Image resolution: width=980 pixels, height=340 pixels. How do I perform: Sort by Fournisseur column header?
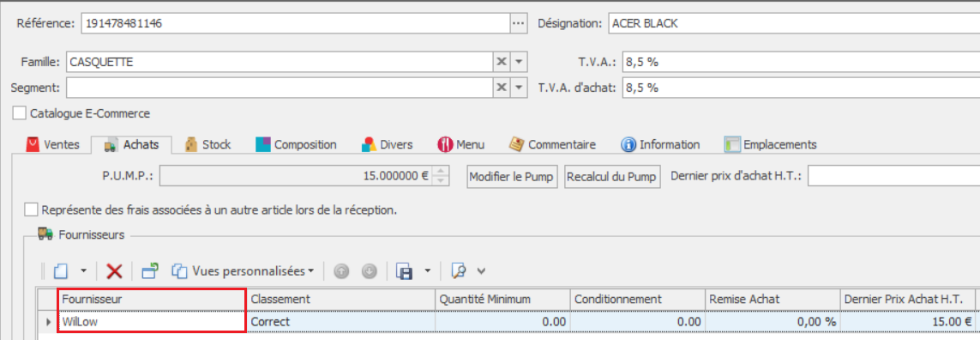[152, 300]
